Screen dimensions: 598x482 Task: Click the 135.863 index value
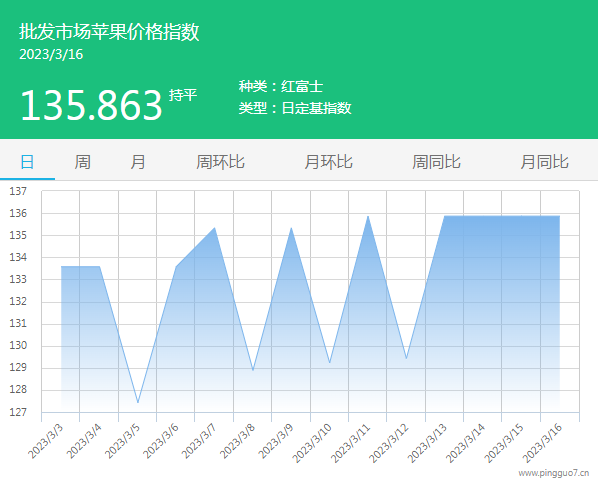coord(91,105)
